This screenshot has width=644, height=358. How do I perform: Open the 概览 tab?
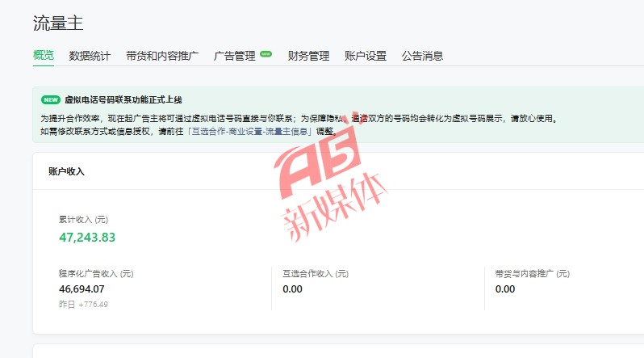pyautogui.click(x=44, y=55)
